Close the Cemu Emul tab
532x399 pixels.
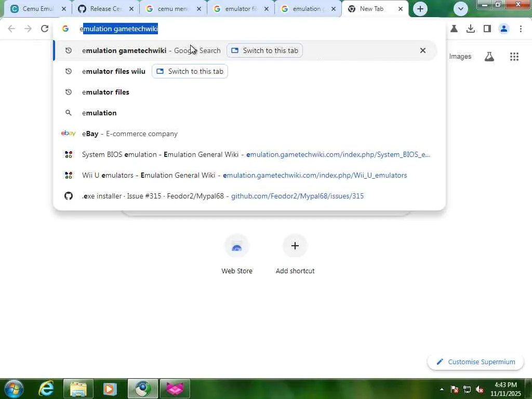[x=64, y=9]
